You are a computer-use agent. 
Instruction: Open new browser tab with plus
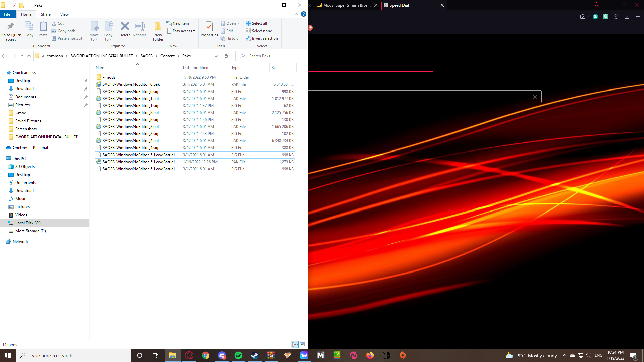point(452,5)
